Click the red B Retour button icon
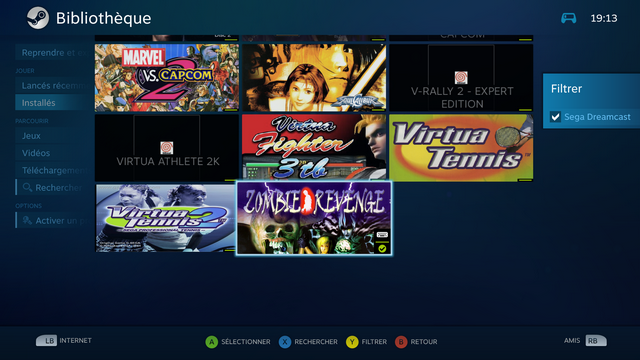The image size is (640, 360). 401,342
